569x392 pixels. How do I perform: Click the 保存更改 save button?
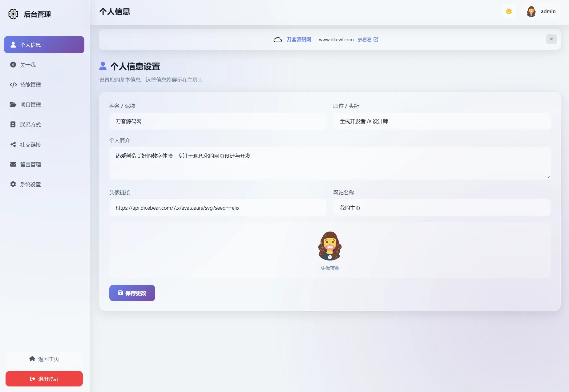(x=132, y=293)
